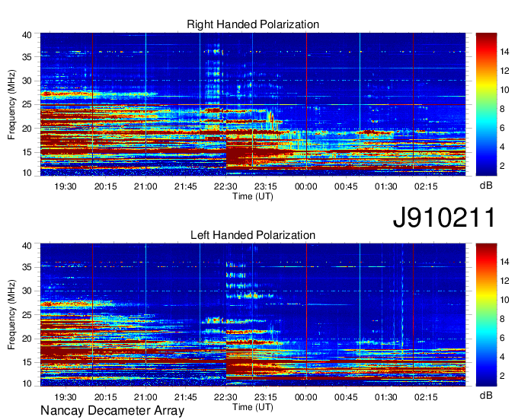
Task: Click the "dB" label under Left Handed color bar
Action: pyautogui.click(x=486, y=395)
